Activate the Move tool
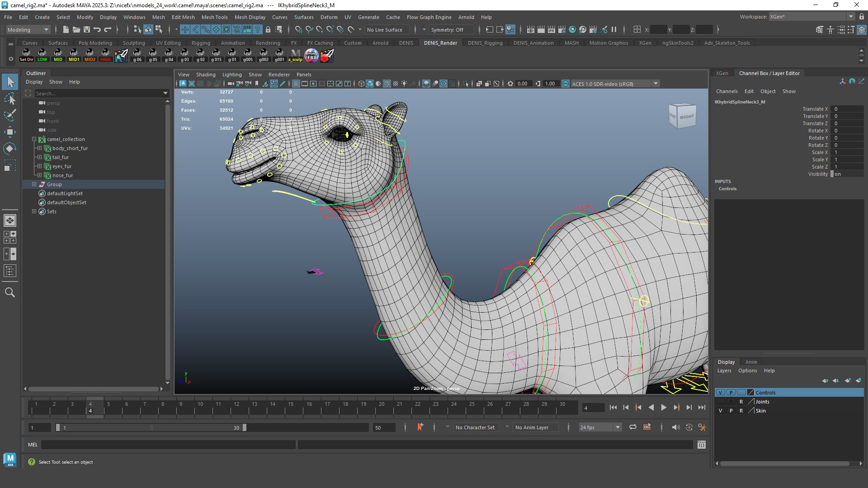This screenshot has height=488, width=868. coord(10,132)
